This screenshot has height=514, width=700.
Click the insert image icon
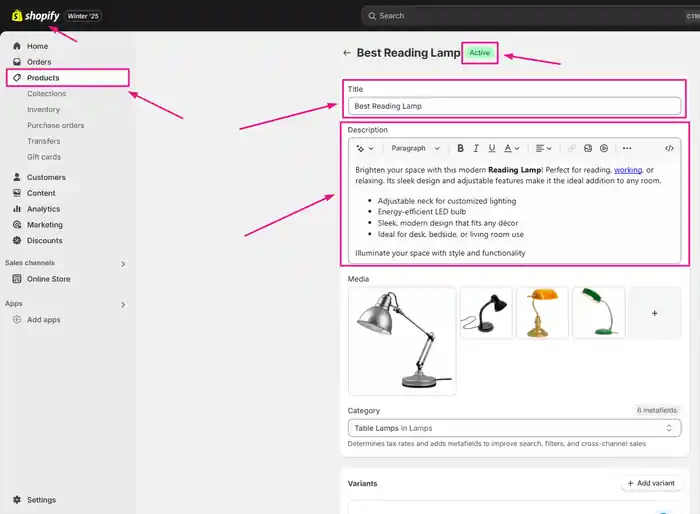tap(588, 148)
